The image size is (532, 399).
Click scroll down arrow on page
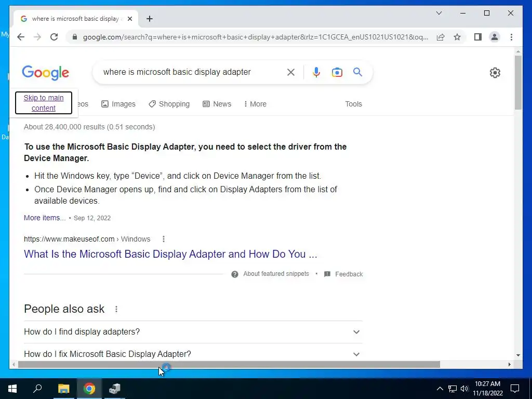[518, 355]
